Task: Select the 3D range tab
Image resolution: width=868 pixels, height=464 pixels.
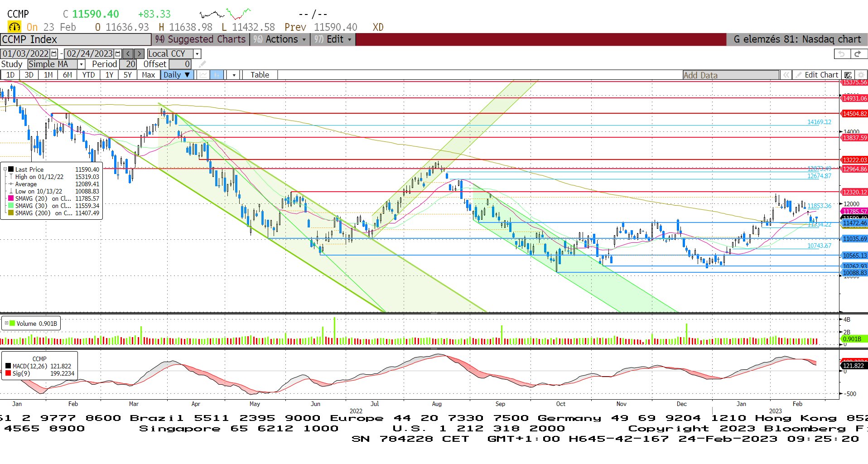Action: point(29,75)
